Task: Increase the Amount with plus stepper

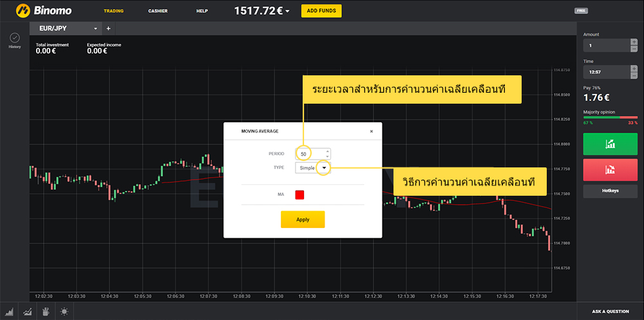Action: click(634, 42)
